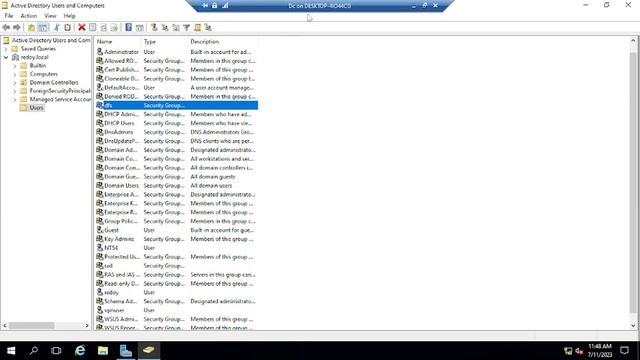Open the Action menu
This screenshot has height=360, width=640.
tap(29, 16)
